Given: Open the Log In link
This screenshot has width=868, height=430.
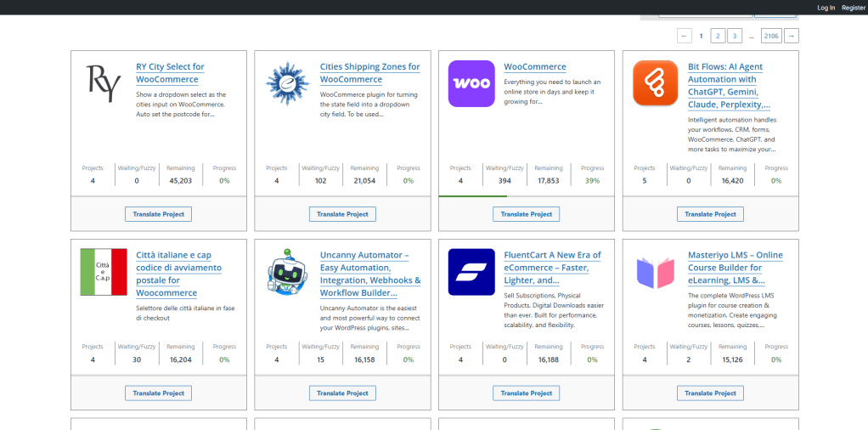Looking at the screenshot, I should pos(826,8).
